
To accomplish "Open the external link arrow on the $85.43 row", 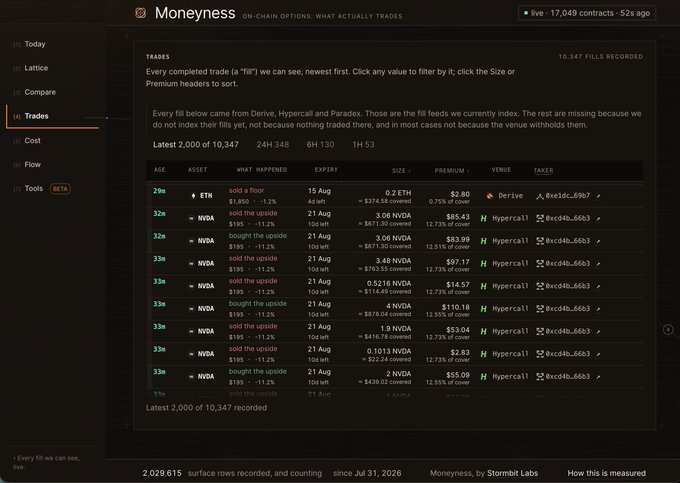I will pos(598,219).
